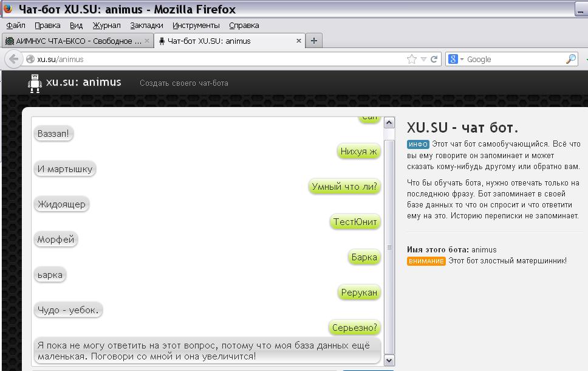Click the 'XU.SU - чат бот.' heading
This screenshot has height=371, width=588.
tap(462, 128)
